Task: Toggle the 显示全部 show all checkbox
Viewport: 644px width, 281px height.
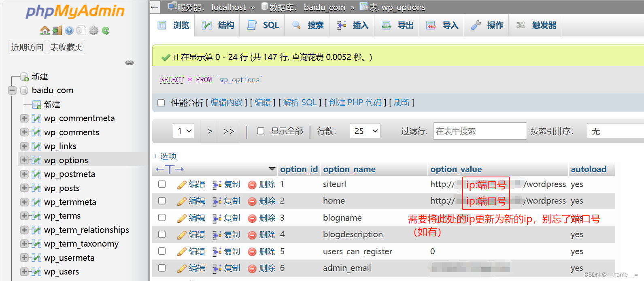Action: (x=261, y=131)
